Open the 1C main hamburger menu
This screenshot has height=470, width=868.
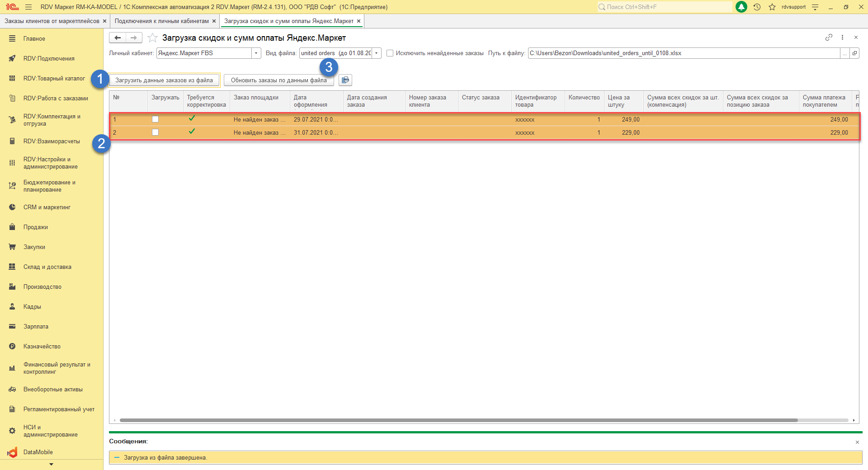click(x=28, y=7)
